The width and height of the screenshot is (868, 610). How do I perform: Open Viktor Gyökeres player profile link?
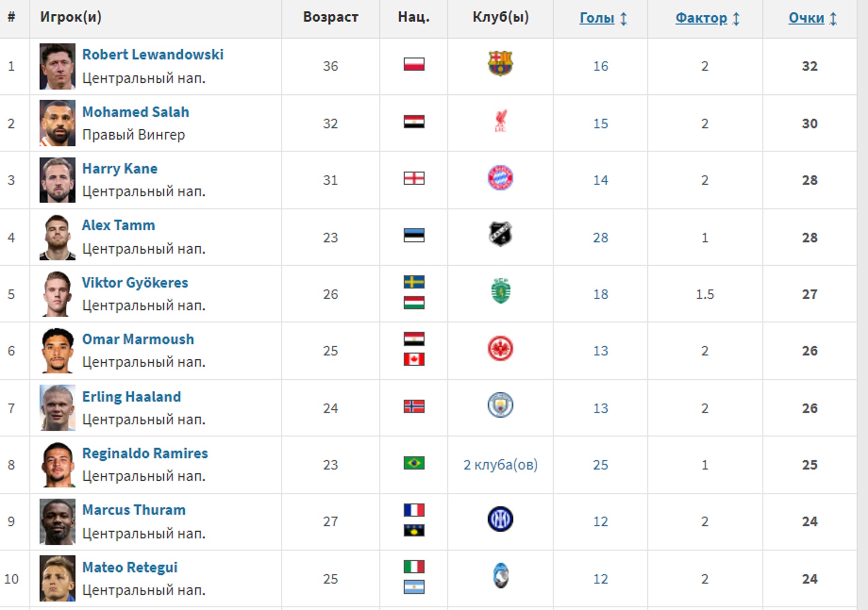coord(135,283)
